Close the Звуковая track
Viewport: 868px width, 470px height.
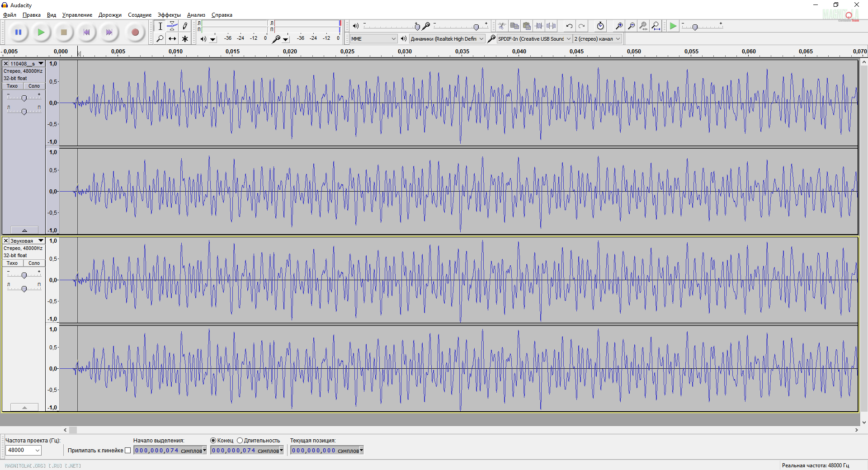(6, 241)
